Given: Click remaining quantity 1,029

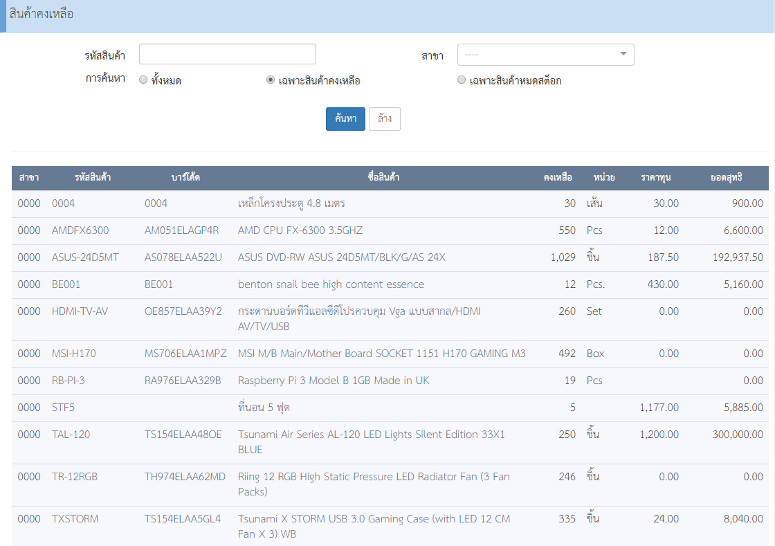Looking at the screenshot, I should coord(563,257).
